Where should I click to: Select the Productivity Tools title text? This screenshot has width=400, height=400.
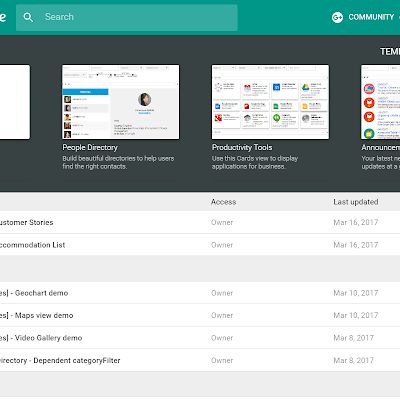(242, 147)
